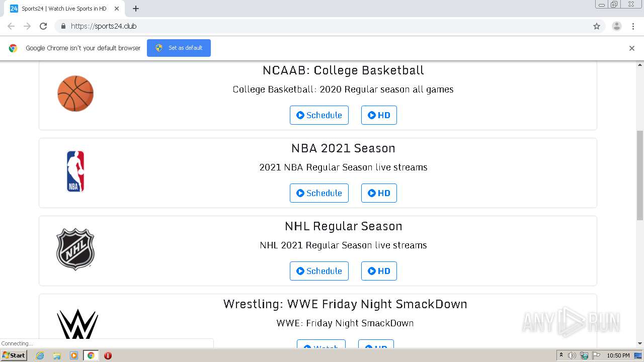
Task: Open a new browser tab
Action: coord(136,9)
